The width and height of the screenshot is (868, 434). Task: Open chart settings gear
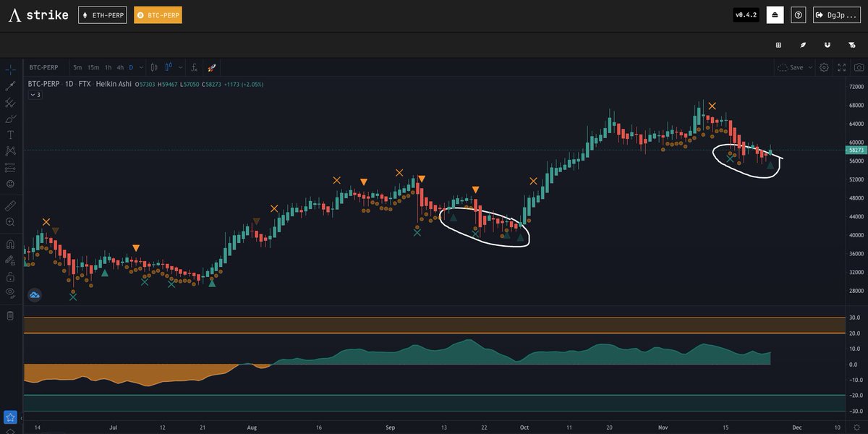824,67
